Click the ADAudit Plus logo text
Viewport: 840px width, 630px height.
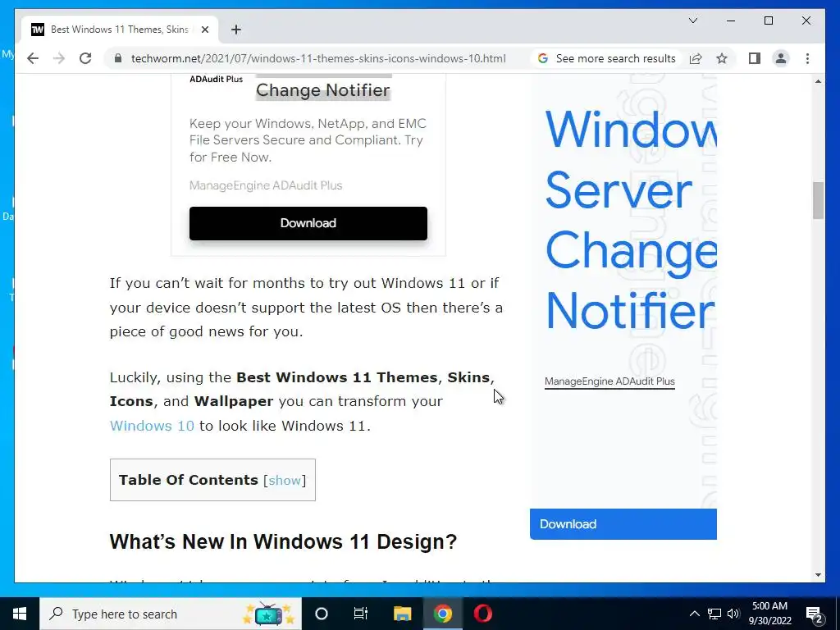(217, 80)
